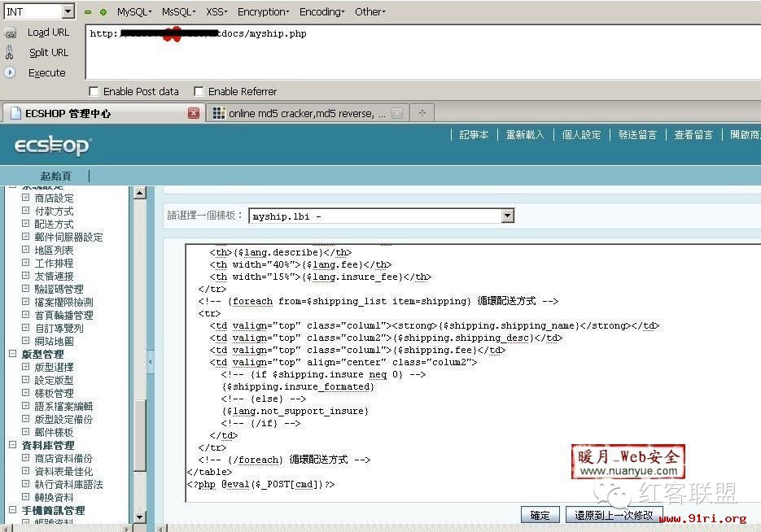Collapse the 版型管理 tree section
This screenshot has height=532, width=761.
(x=13, y=354)
